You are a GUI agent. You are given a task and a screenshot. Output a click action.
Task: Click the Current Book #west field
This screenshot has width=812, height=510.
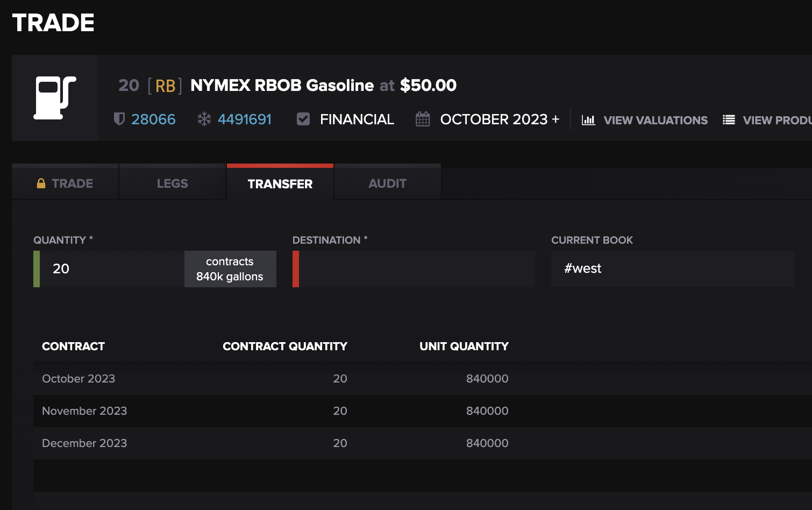[x=672, y=269]
